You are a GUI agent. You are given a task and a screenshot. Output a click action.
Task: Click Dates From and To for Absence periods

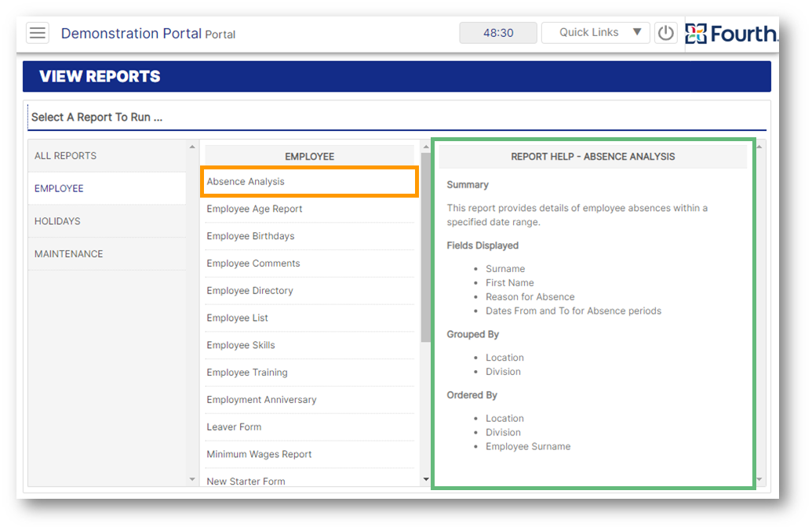tap(573, 311)
